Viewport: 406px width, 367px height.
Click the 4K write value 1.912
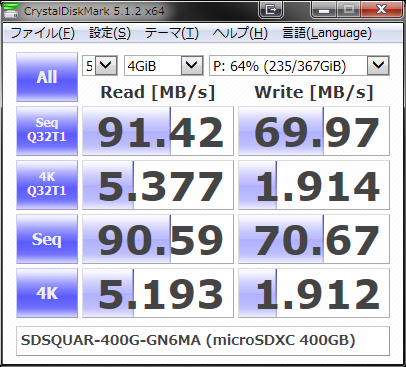point(314,293)
